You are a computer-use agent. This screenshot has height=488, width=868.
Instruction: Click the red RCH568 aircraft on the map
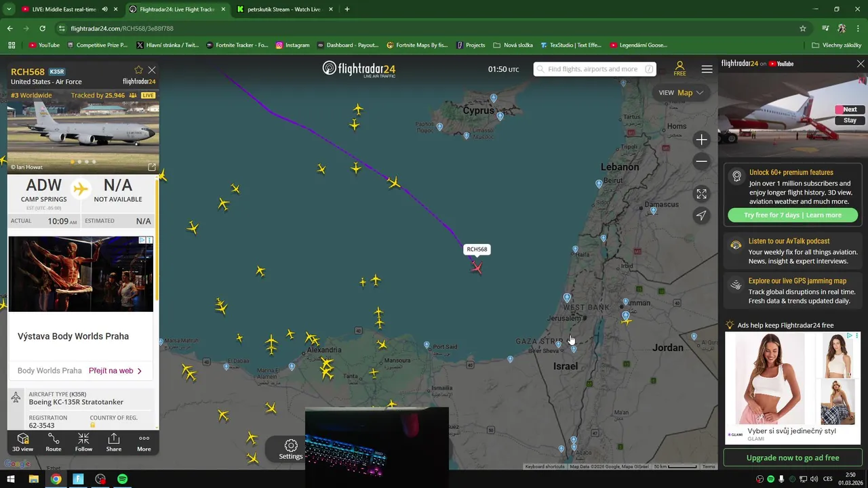pyautogui.click(x=477, y=268)
